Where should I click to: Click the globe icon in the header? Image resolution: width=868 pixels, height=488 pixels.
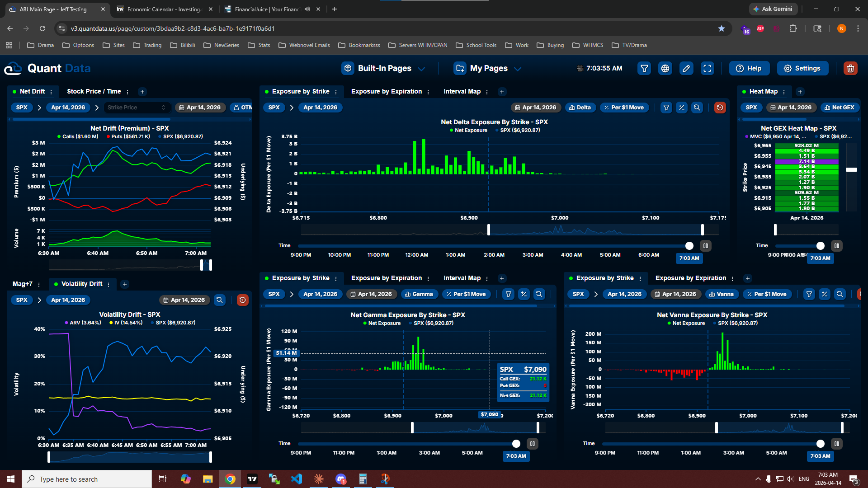point(665,68)
